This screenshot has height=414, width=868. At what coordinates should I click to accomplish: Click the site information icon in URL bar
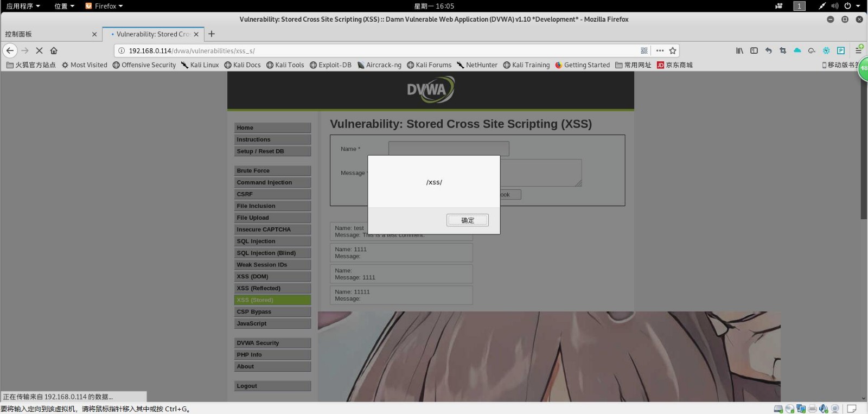click(122, 50)
